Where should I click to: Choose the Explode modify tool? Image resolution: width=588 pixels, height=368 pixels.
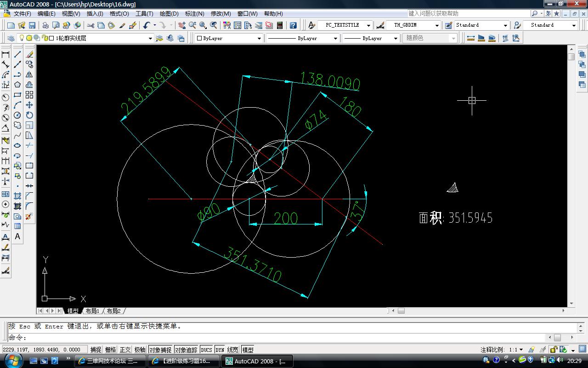[x=29, y=216]
